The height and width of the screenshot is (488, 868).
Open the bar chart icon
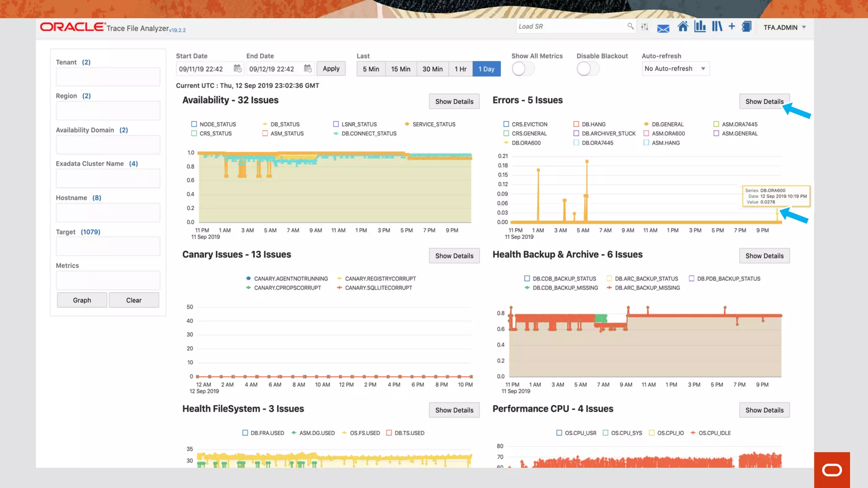point(700,27)
